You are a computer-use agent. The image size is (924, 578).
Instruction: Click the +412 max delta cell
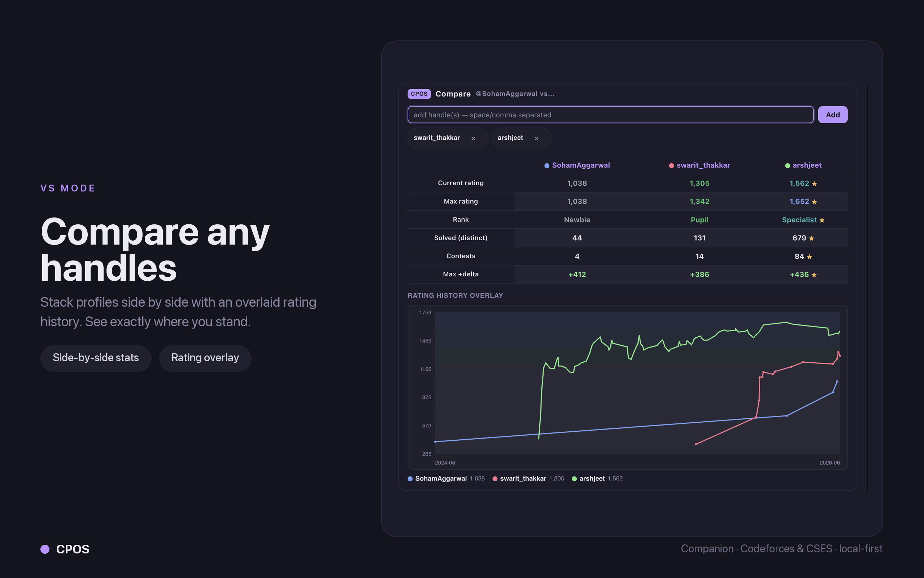[x=577, y=275]
